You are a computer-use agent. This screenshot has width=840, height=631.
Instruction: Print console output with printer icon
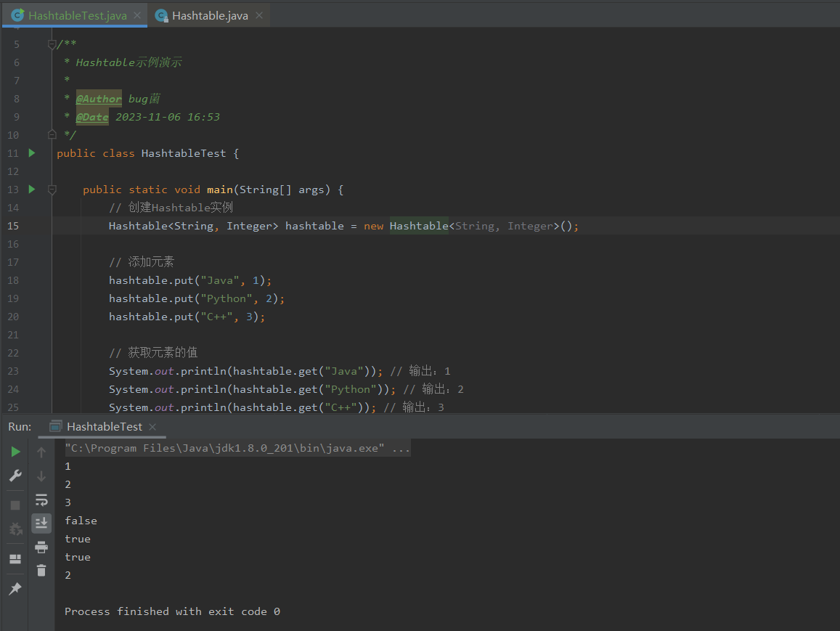click(41, 547)
